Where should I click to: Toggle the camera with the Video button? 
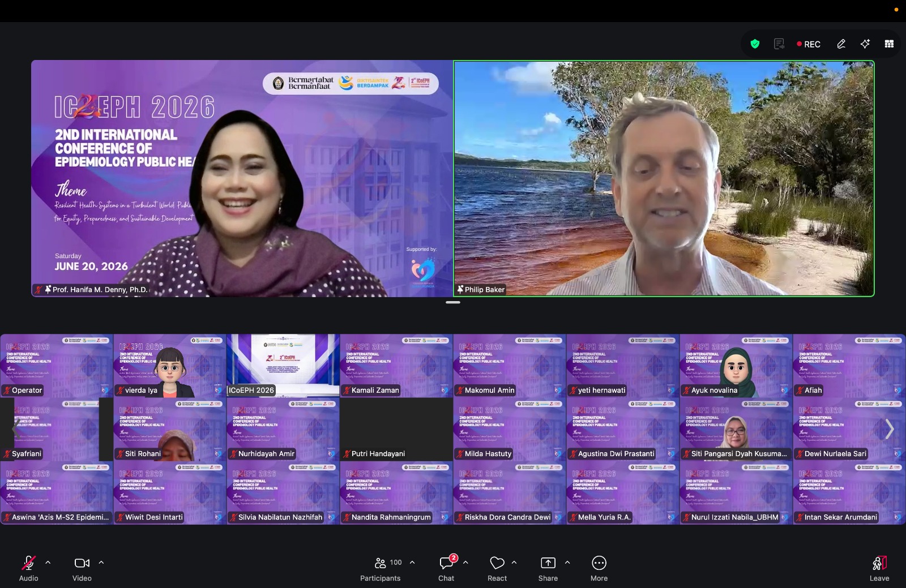click(x=82, y=568)
